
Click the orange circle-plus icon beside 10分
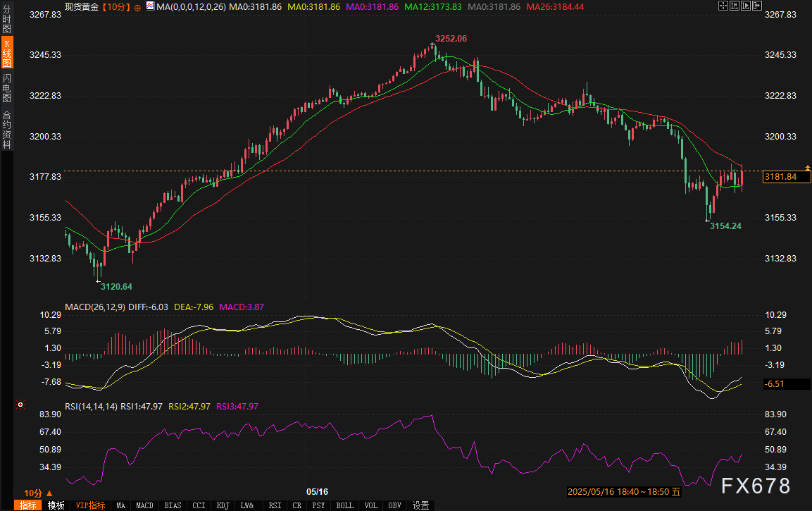point(137,6)
